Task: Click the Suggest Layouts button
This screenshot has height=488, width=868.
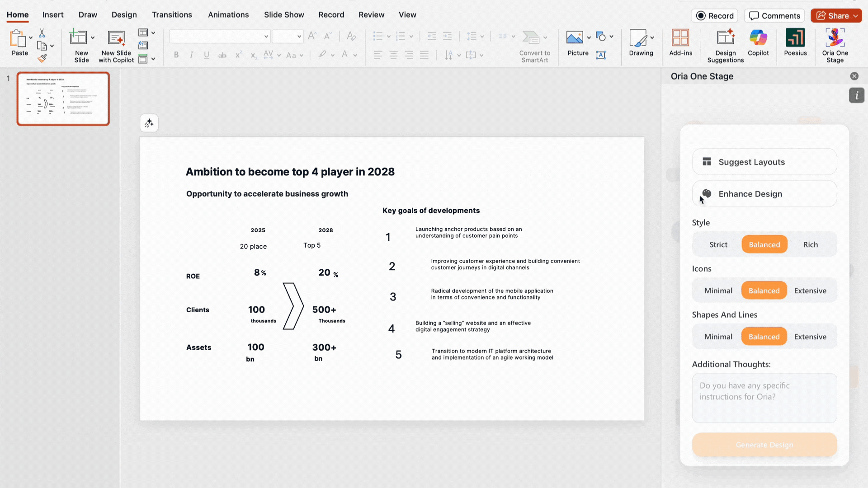Action: tap(764, 162)
